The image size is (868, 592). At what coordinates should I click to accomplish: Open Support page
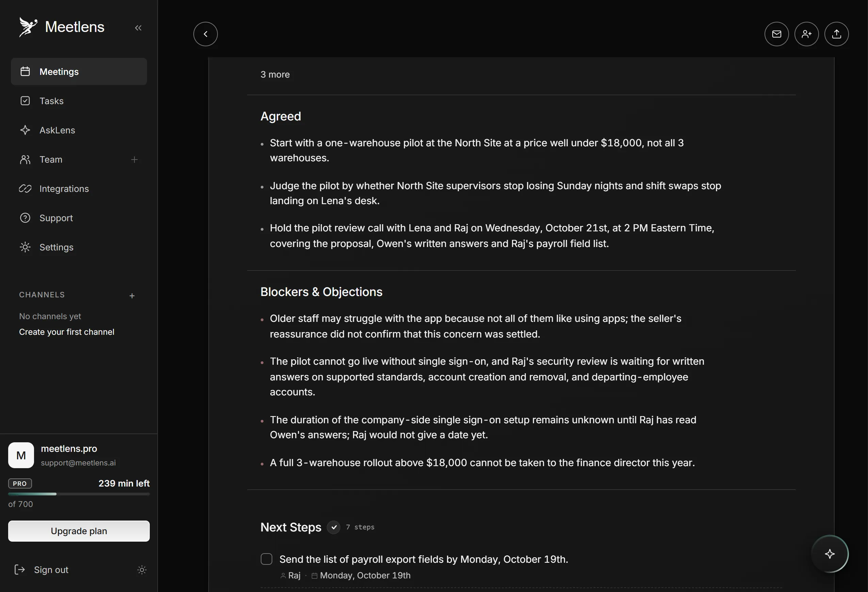point(79,218)
